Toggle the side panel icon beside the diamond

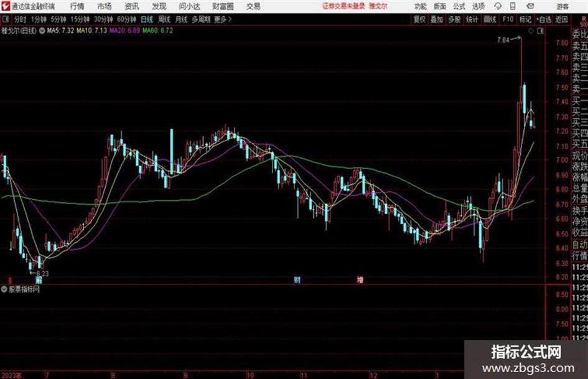click(540, 31)
